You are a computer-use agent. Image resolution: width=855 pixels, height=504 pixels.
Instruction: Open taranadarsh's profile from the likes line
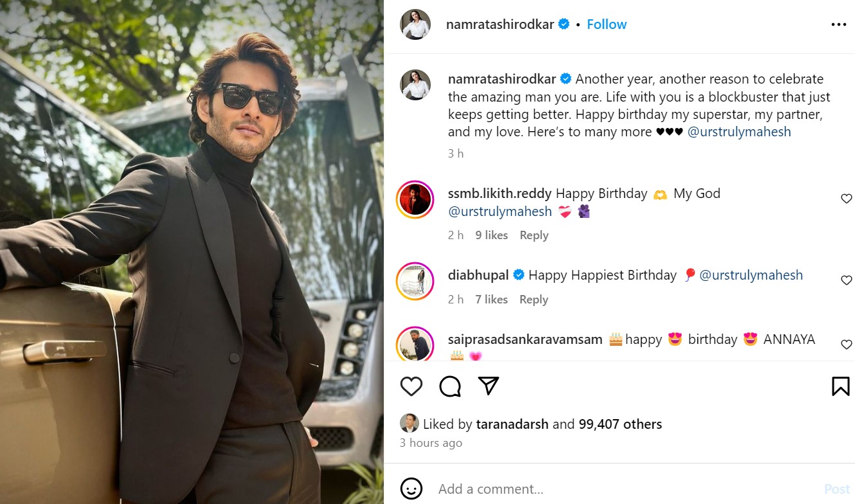pyautogui.click(x=512, y=424)
